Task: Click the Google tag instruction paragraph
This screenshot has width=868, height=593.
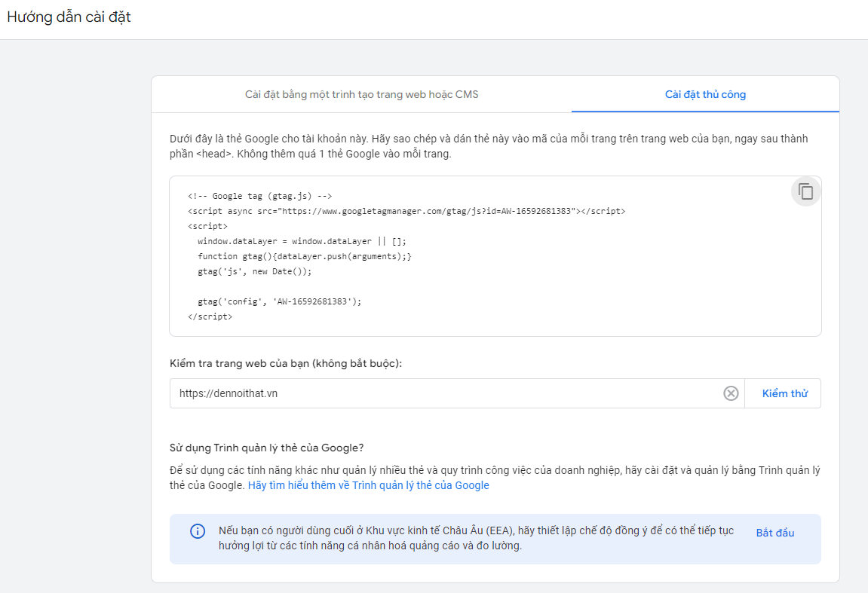Action: click(x=494, y=146)
